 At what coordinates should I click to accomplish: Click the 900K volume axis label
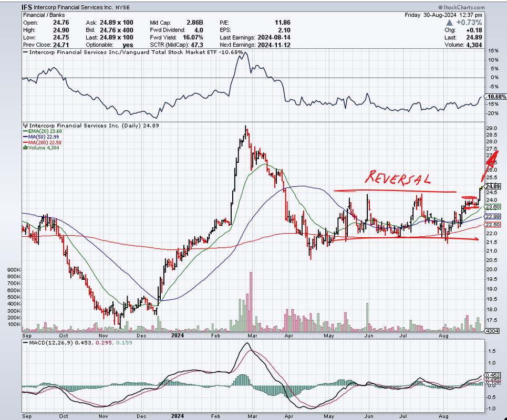point(15,270)
